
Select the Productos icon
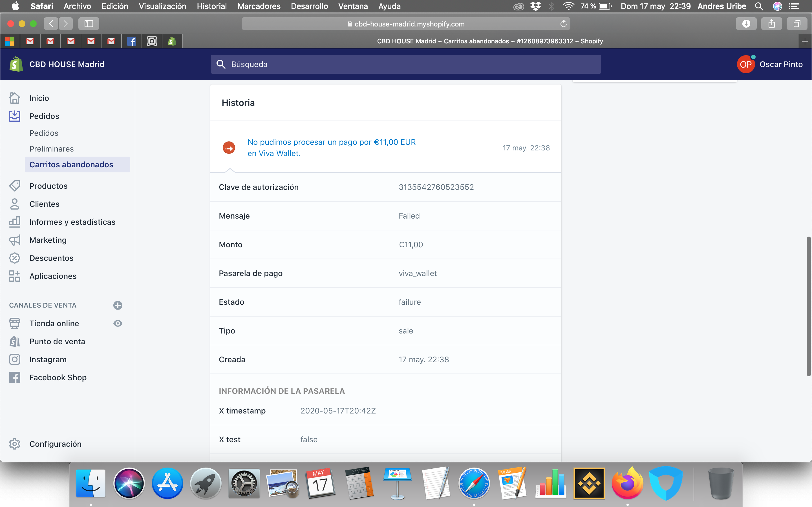coord(15,186)
